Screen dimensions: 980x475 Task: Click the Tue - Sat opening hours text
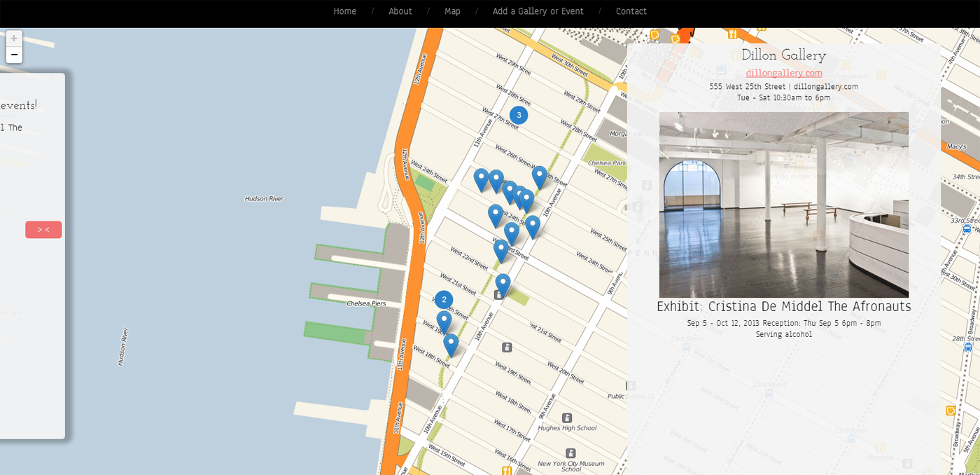(x=784, y=97)
